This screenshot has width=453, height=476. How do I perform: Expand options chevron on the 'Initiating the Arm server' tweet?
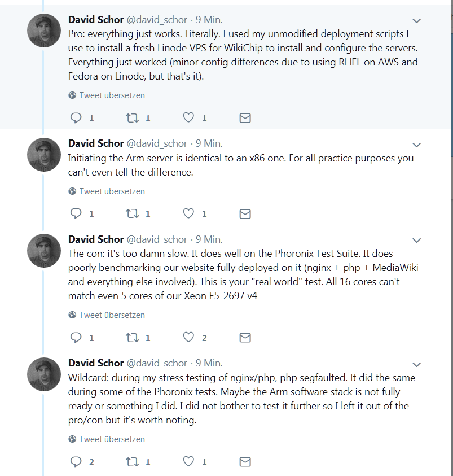coord(417,145)
